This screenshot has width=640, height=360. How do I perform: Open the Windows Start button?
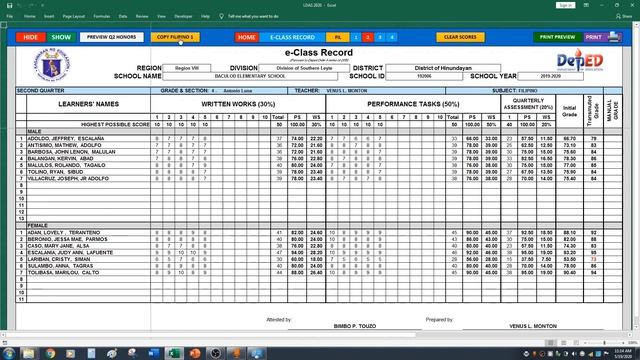click(x=9, y=353)
